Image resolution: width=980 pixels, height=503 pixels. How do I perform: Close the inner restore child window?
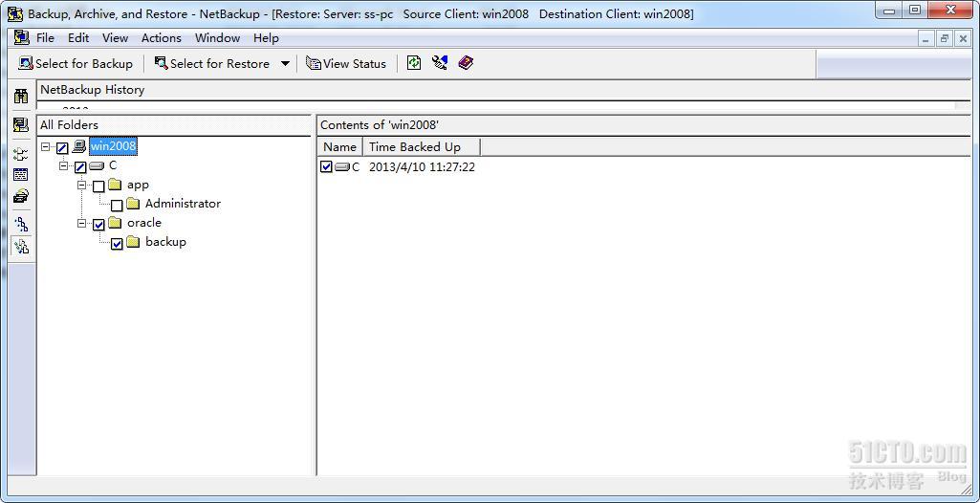tap(963, 38)
